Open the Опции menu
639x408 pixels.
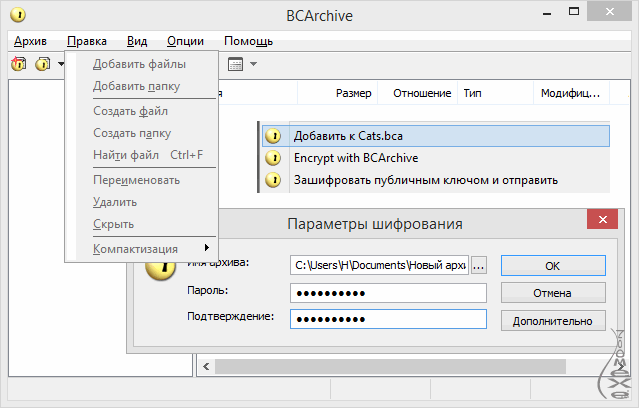coord(186,41)
